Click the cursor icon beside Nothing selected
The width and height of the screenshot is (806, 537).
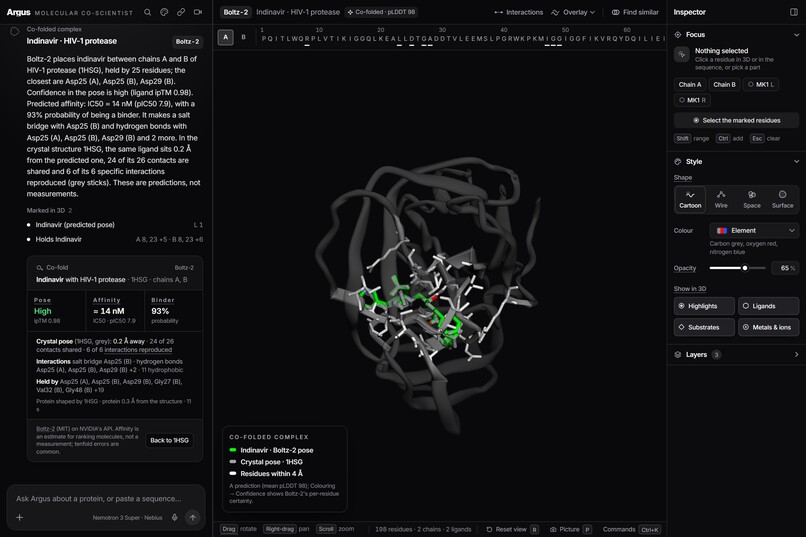tap(682, 54)
